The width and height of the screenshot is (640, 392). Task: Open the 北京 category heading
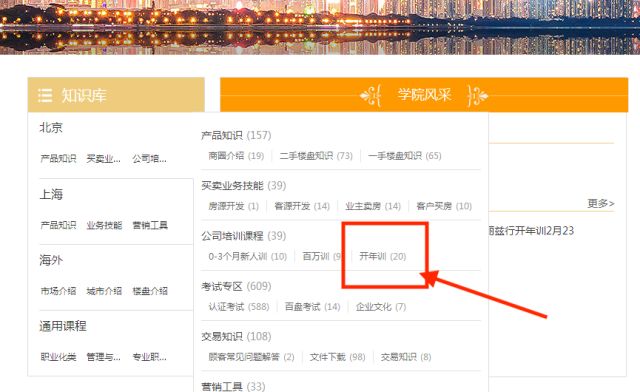[x=51, y=127]
